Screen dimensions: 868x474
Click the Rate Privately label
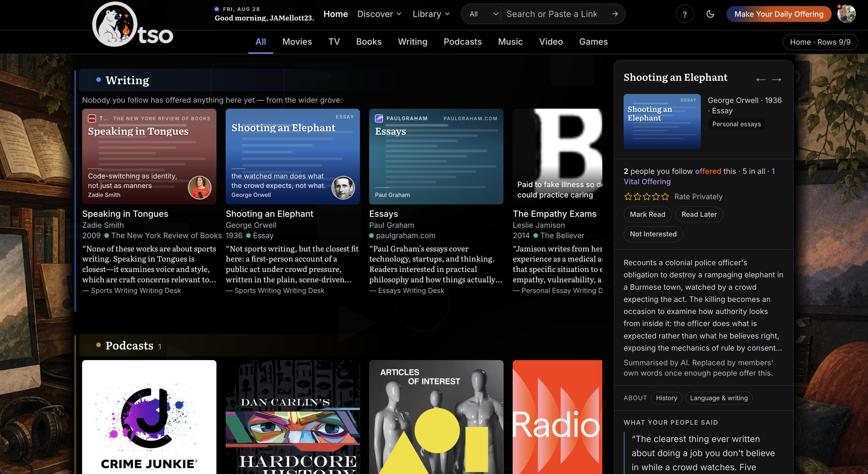698,197
